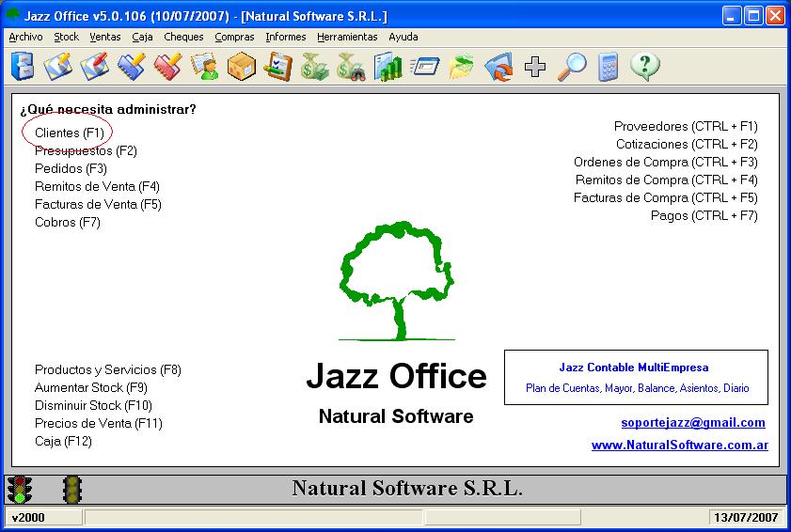This screenshot has height=532, width=791.
Task: Click the white notepad with yellow pencil icon
Action: [57, 66]
